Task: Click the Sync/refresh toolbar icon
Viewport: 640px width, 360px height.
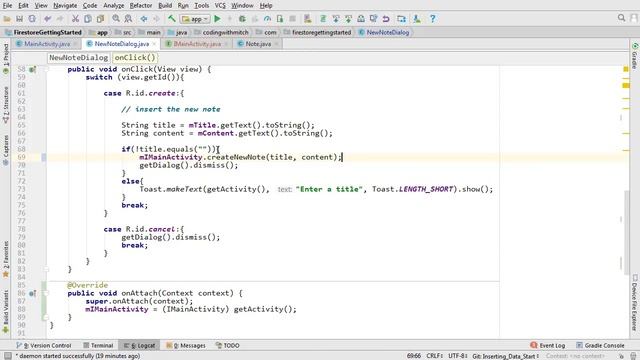Action: point(32,19)
